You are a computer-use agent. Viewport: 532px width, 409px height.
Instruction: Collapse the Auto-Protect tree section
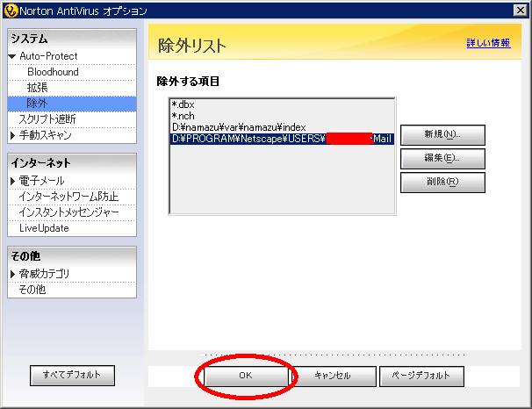pyautogui.click(x=12, y=56)
